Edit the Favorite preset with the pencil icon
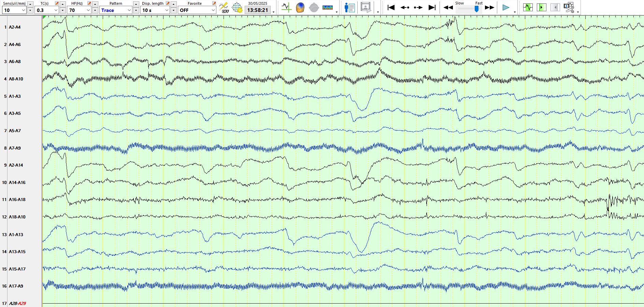644x307 pixels. (214, 3)
